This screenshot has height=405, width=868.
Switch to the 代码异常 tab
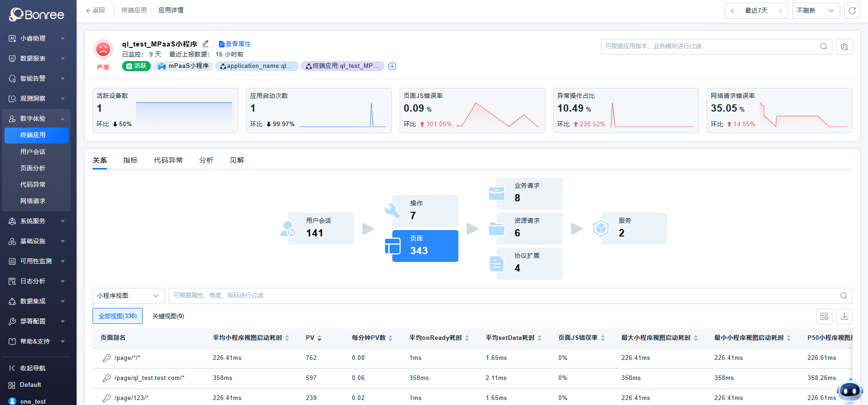[x=168, y=160]
